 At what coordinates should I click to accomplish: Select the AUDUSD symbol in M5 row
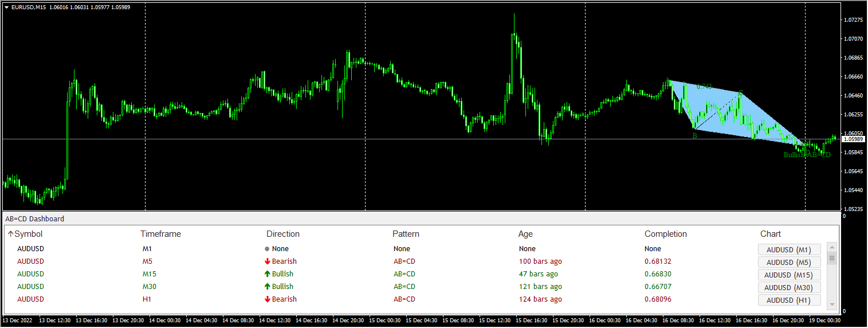pyautogui.click(x=30, y=261)
